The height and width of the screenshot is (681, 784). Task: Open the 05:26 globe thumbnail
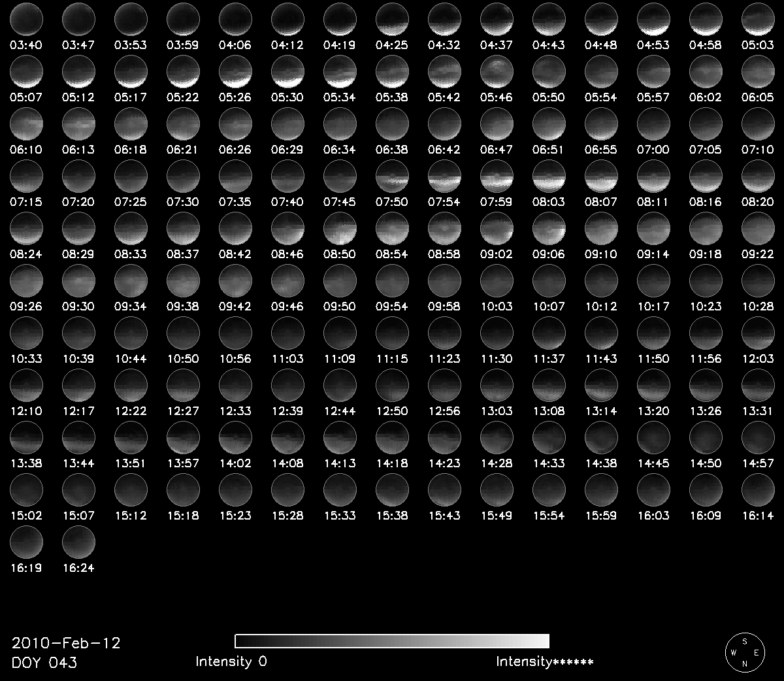tap(235, 71)
